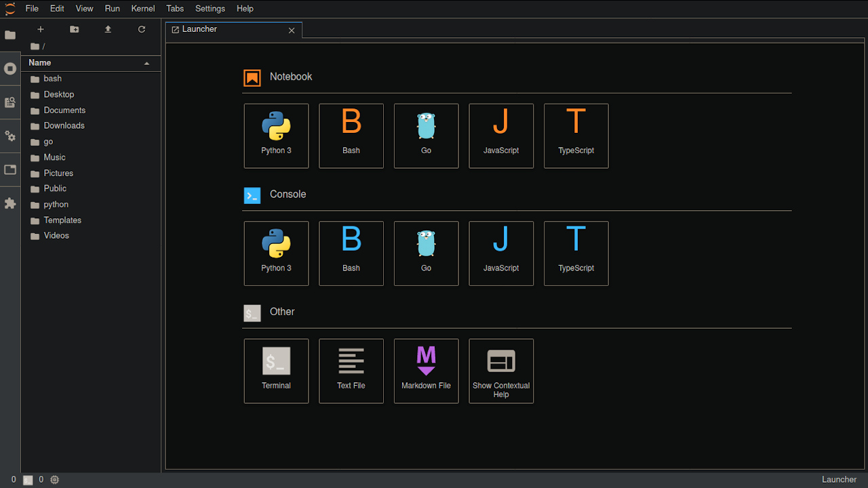This screenshot has width=868, height=488.
Task: Open the Kernel menu
Action: tap(143, 9)
